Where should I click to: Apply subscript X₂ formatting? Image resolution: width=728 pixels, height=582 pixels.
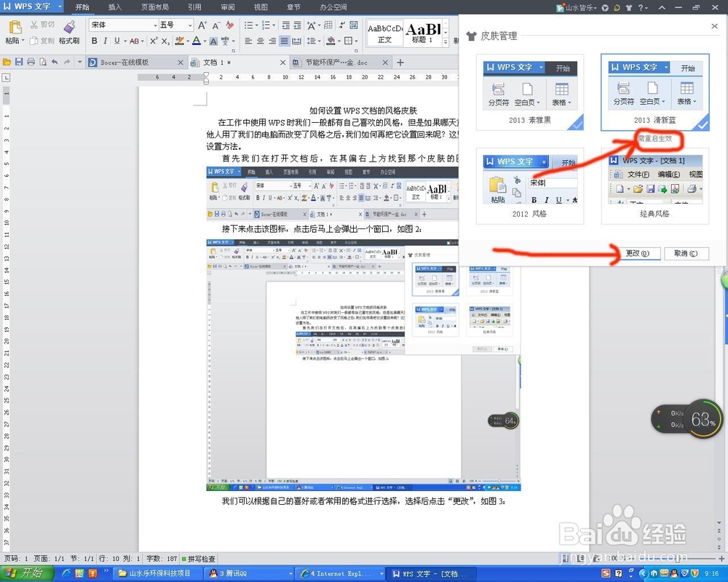165,41
